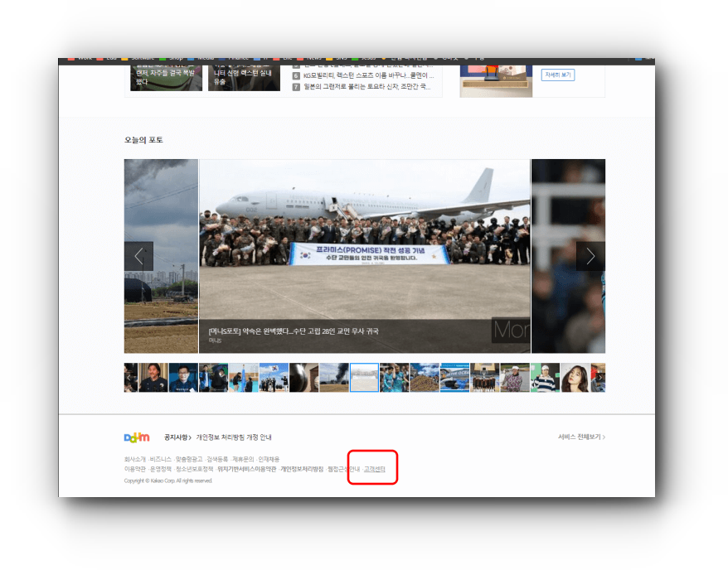Click the Daum logo in the footer
This screenshot has height=570, width=728.
[x=137, y=437]
